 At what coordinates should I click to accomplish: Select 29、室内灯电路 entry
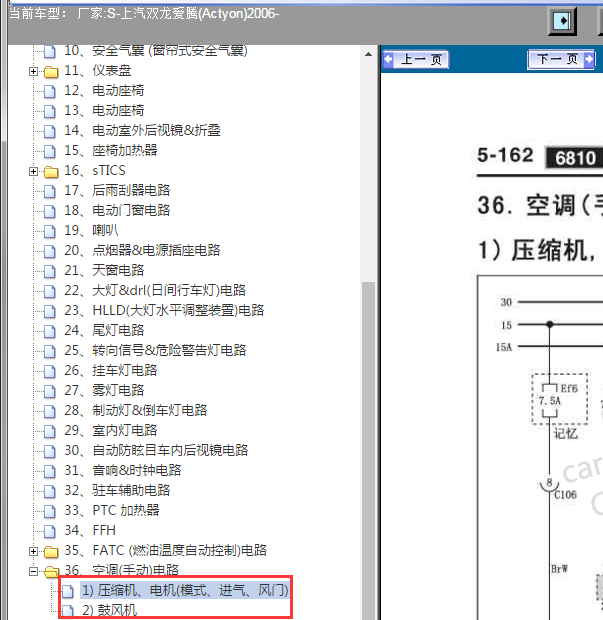(111, 430)
